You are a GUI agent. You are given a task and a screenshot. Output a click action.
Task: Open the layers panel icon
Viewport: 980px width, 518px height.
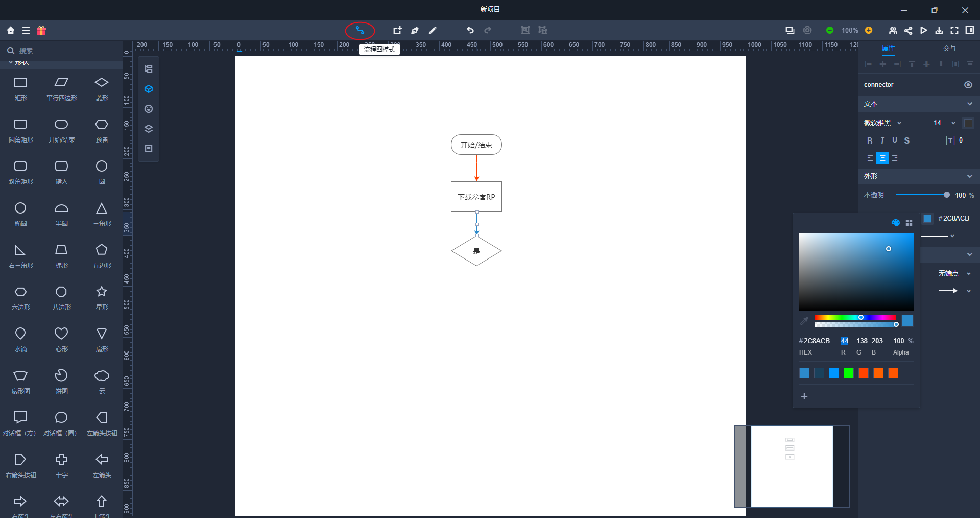(x=149, y=129)
